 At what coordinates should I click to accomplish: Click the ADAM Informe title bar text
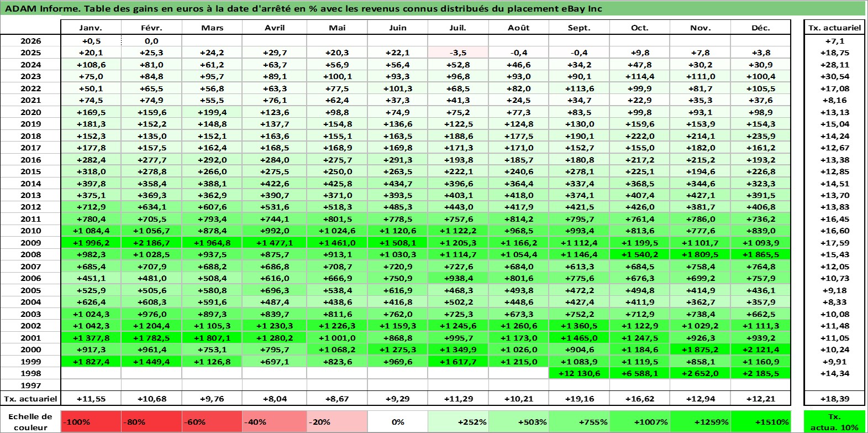[x=303, y=8]
